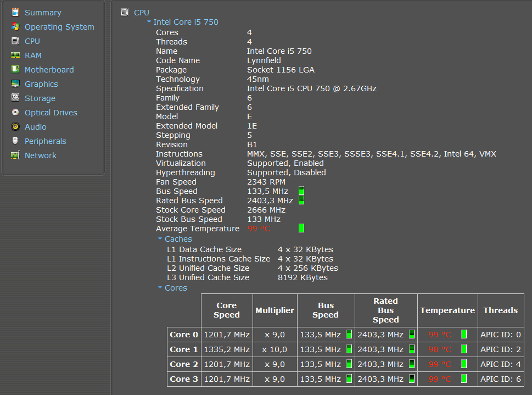Image resolution: width=532 pixels, height=395 pixels.
Task: Collapse the Cores section arrow
Action: coord(160,287)
